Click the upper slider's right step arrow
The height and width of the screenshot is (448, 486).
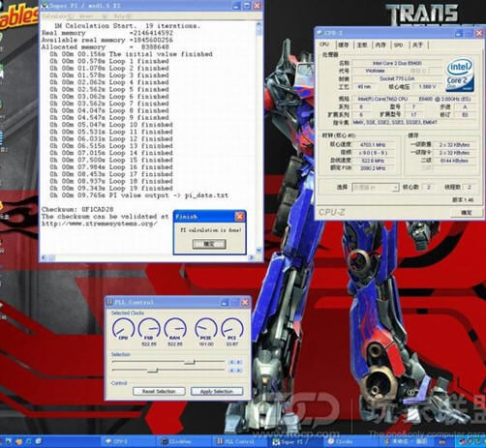[x=239, y=362]
